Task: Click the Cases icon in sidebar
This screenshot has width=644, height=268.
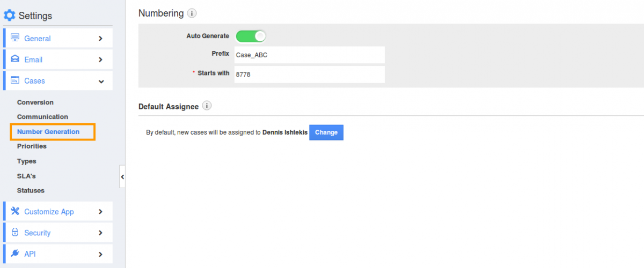Action: click(15, 80)
